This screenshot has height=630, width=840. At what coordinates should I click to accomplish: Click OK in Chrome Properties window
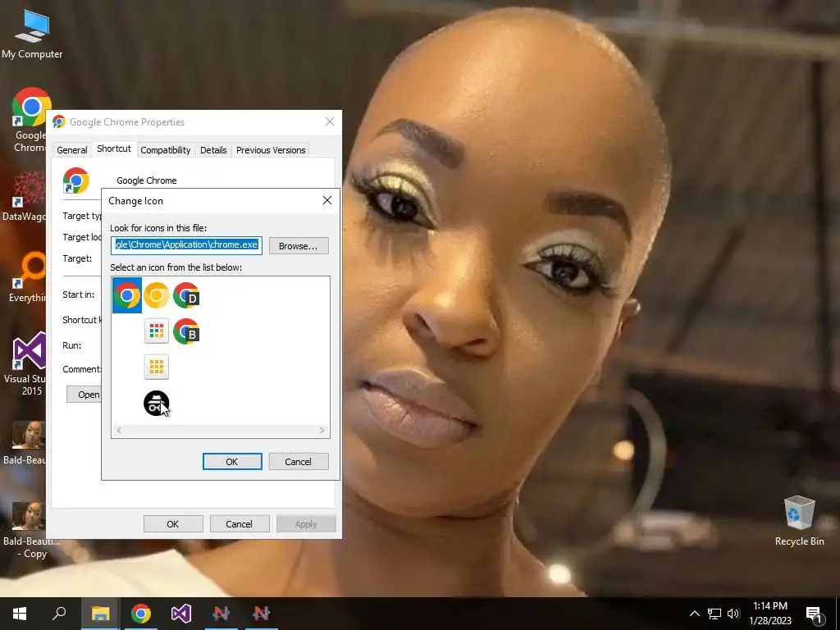click(x=173, y=524)
